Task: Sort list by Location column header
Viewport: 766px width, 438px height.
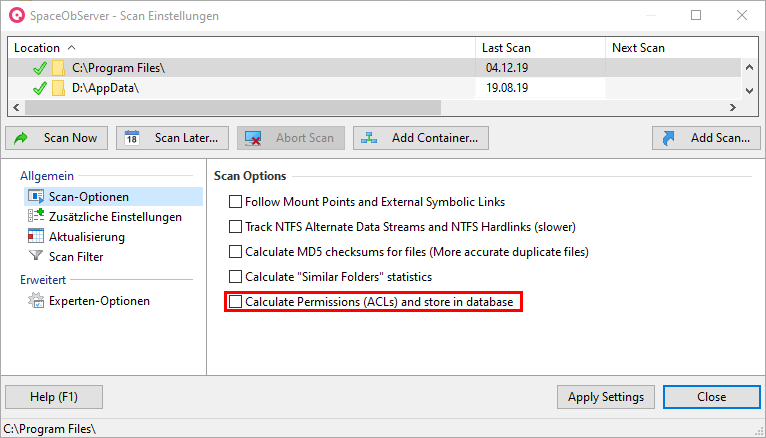Action: coord(241,48)
